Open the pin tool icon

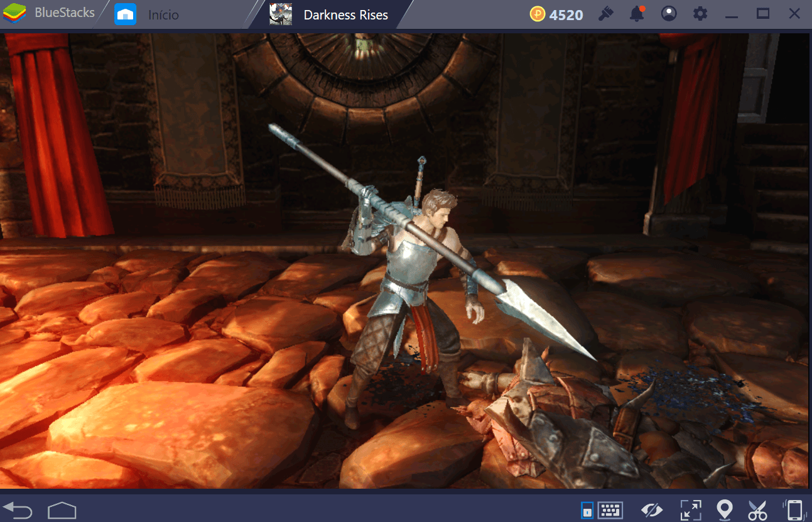coord(605,14)
